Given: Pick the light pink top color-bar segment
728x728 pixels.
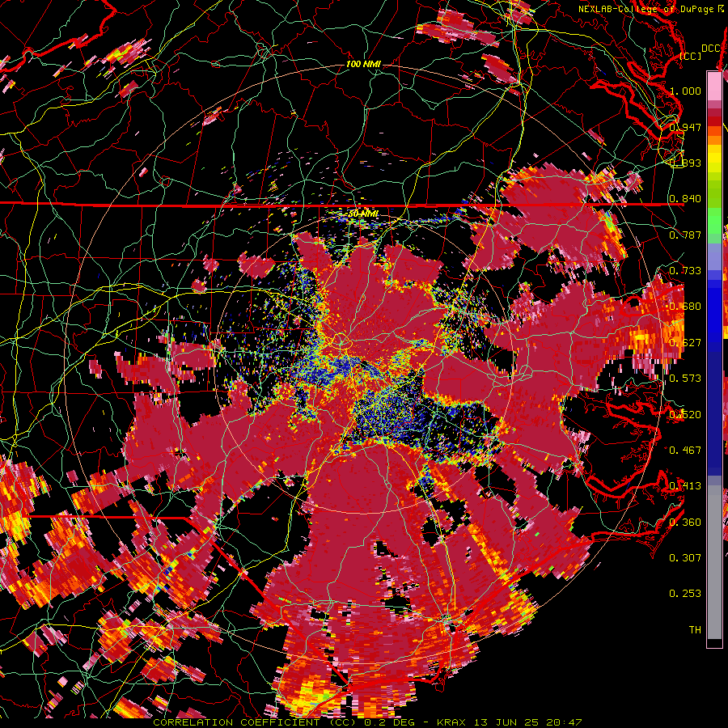Looking at the screenshot, I should [714, 87].
